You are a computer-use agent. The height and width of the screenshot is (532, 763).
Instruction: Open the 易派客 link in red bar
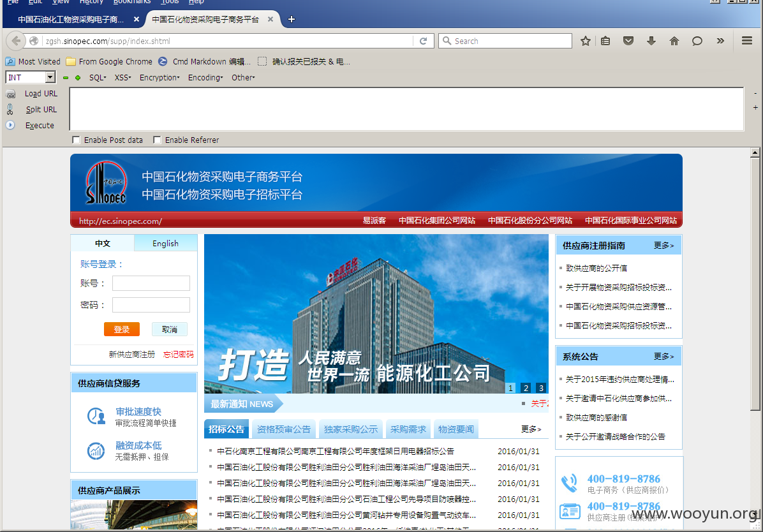pos(374,221)
